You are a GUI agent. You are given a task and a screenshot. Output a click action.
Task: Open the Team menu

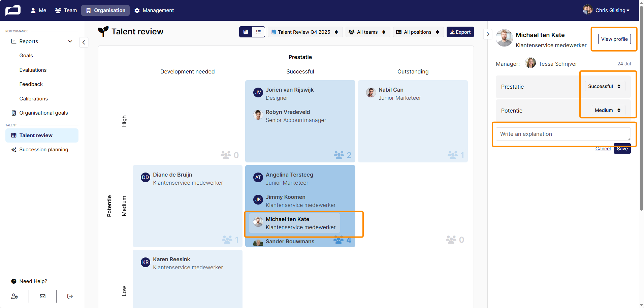[66, 10]
